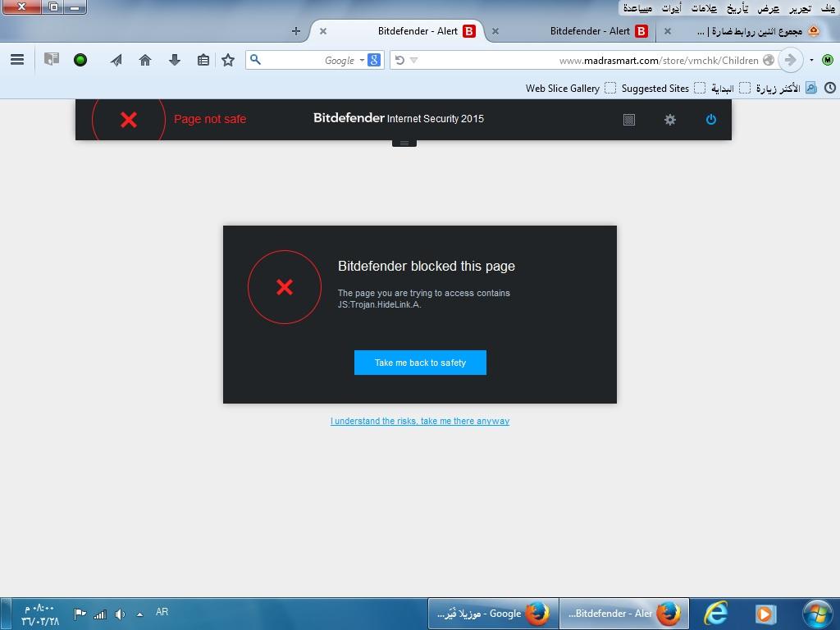Close the second Bitdefender - Alert tab

click(x=495, y=31)
